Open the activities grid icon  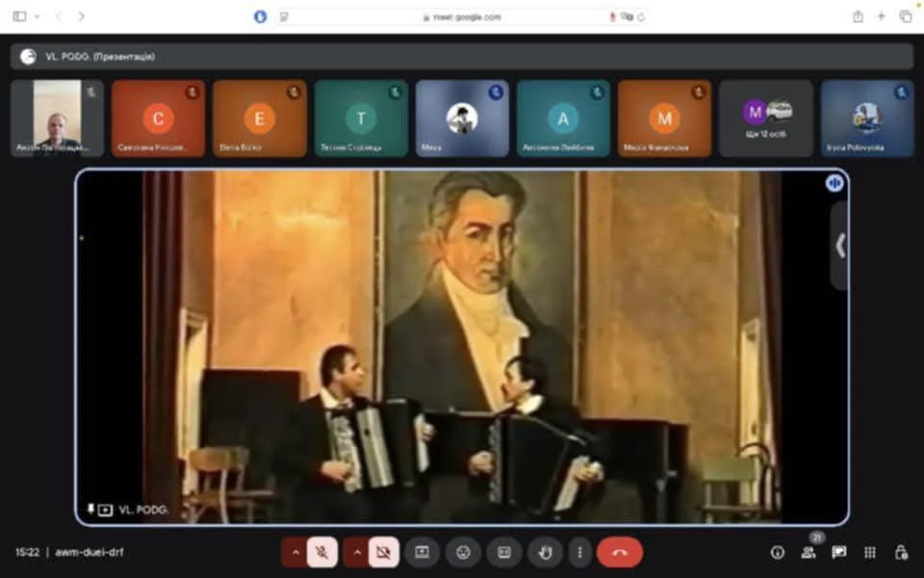[x=870, y=553]
